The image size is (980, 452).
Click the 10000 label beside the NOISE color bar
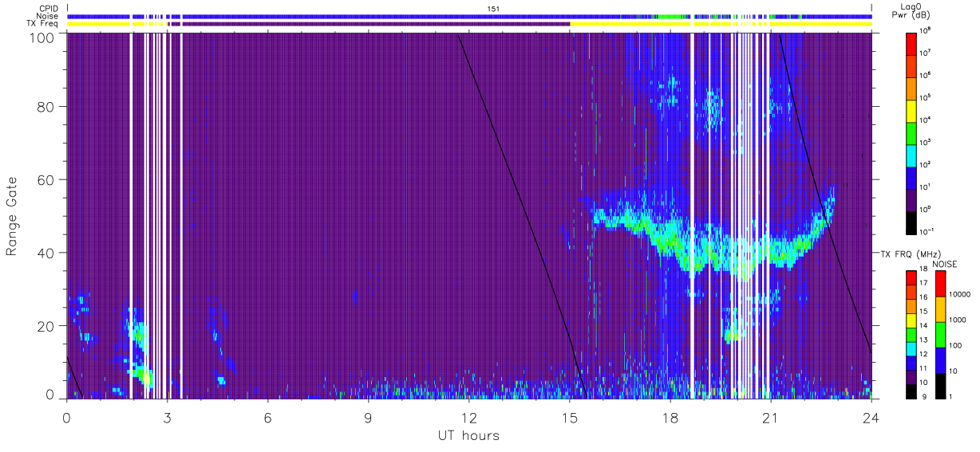(960, 295)
